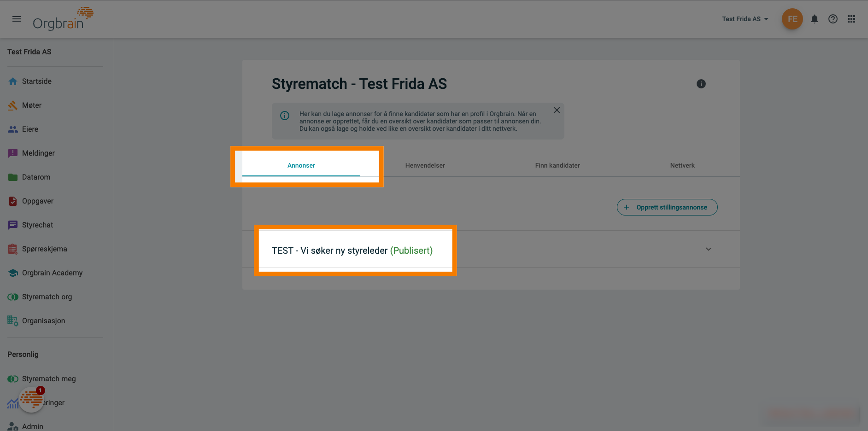Click the info circle icon in the banner

[285, 116]
